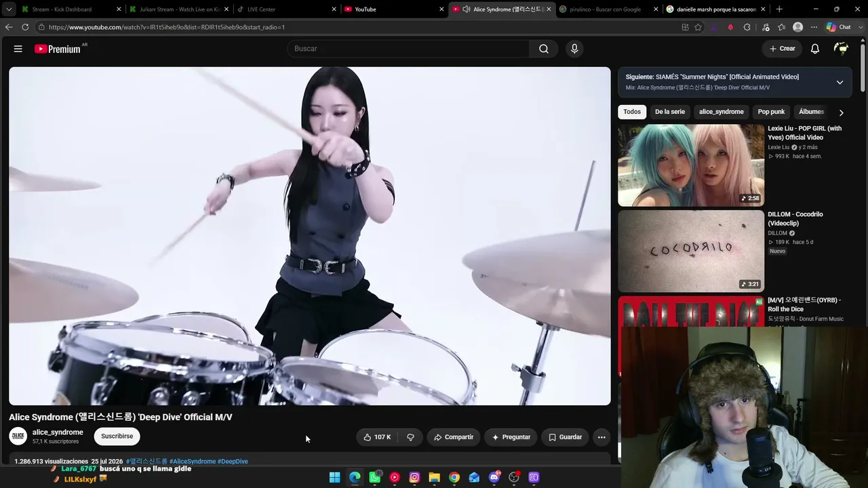This screenshot has width=868, height=488.
Task: Subscribe with the Suscribirse button
Action: (117, 436)
